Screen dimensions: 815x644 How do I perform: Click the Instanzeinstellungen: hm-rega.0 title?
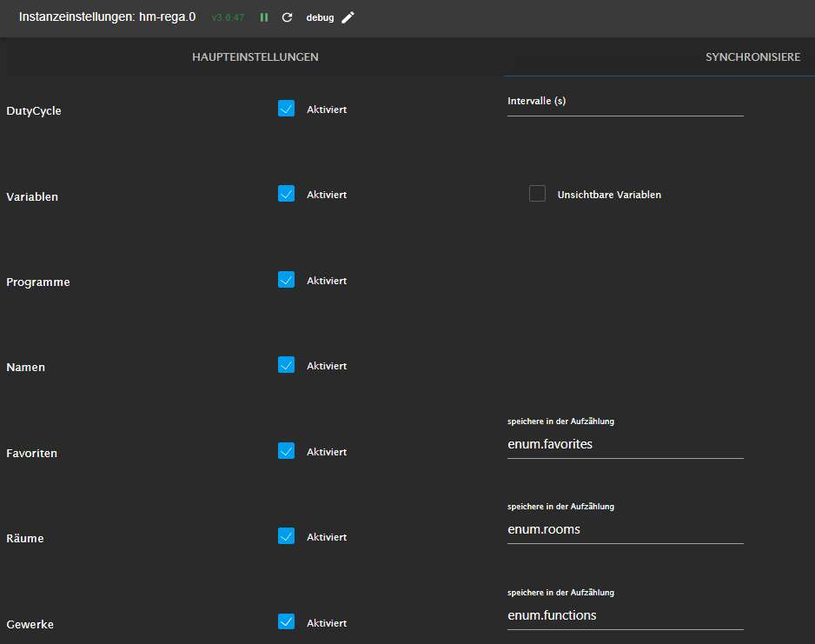107,17
